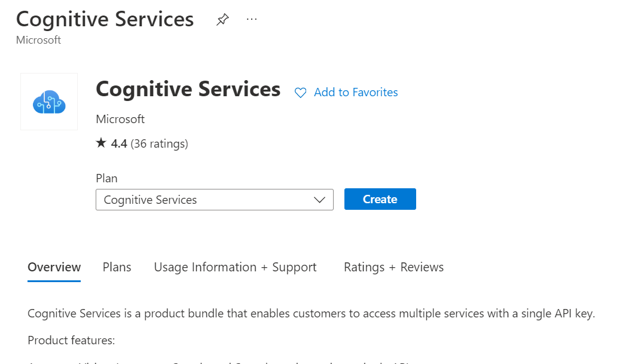This screenshot has height=364, width=635.
Task: Click the Add to Favorites link
Action: (356, 93)
